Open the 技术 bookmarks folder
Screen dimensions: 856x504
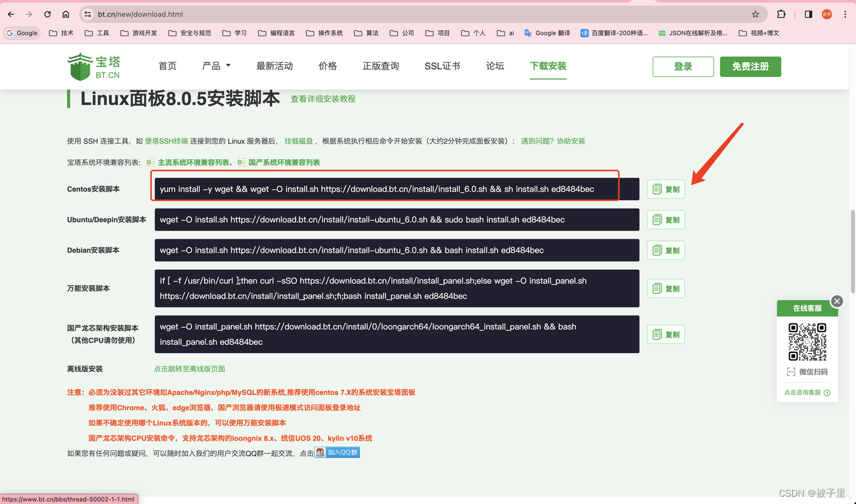[x=62, y=33]
